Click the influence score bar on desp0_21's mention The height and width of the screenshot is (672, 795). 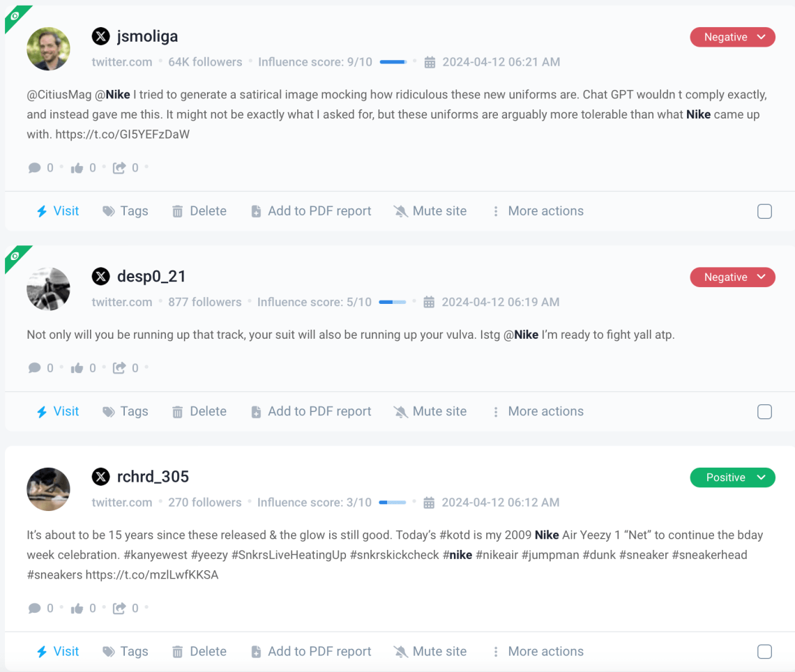pos(393,302)
